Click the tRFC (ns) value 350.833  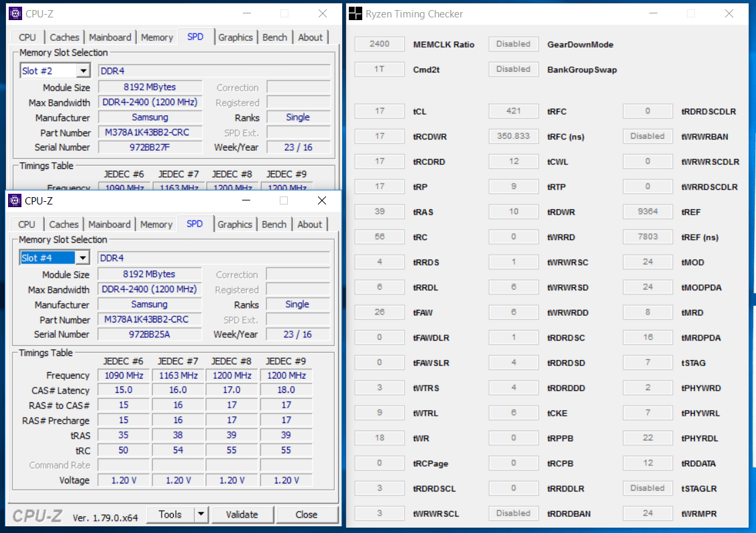click(x=513, y=136)
